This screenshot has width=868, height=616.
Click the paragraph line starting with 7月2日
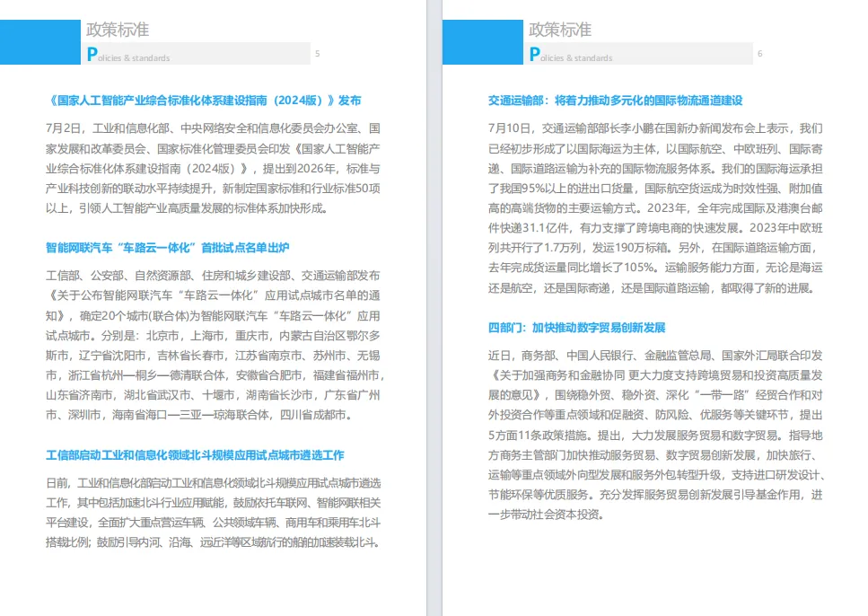[213, 128]
